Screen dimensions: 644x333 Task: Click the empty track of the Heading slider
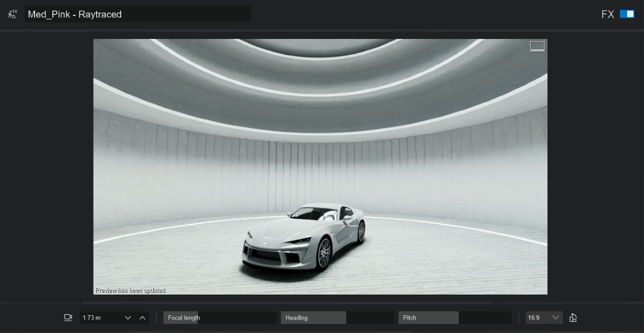370,318
